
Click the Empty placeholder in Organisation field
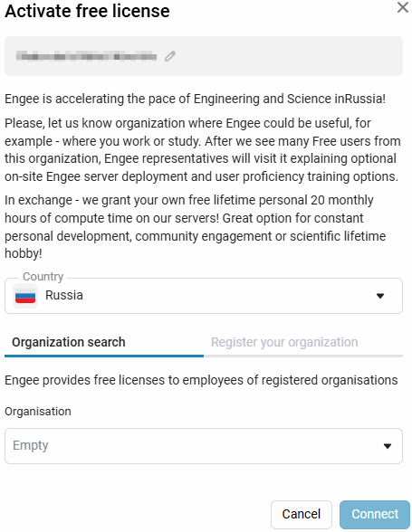click(x=31, y=445)
